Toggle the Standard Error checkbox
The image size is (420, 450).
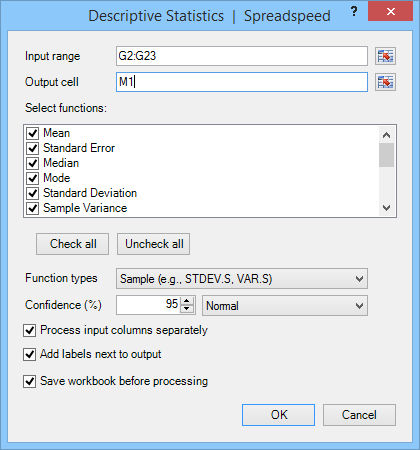click(x=33, y=148)
